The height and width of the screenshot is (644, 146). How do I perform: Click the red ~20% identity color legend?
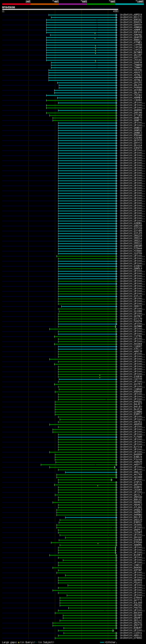click(x=16, y=4)
